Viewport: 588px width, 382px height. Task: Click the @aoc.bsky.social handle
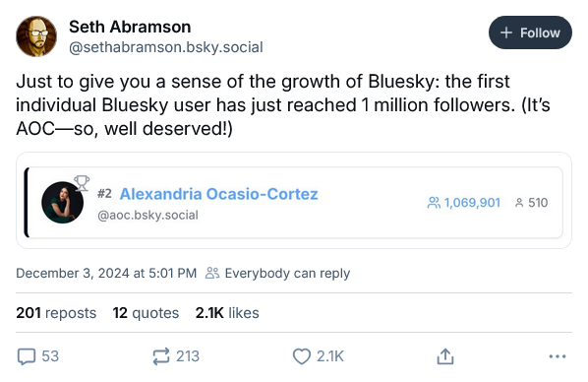coord(147,216)
